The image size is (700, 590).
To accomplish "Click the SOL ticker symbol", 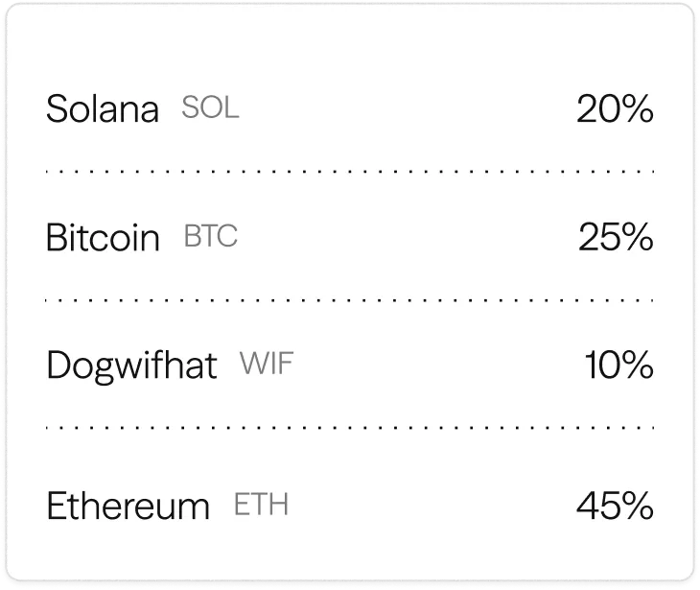I will [210, 108].
